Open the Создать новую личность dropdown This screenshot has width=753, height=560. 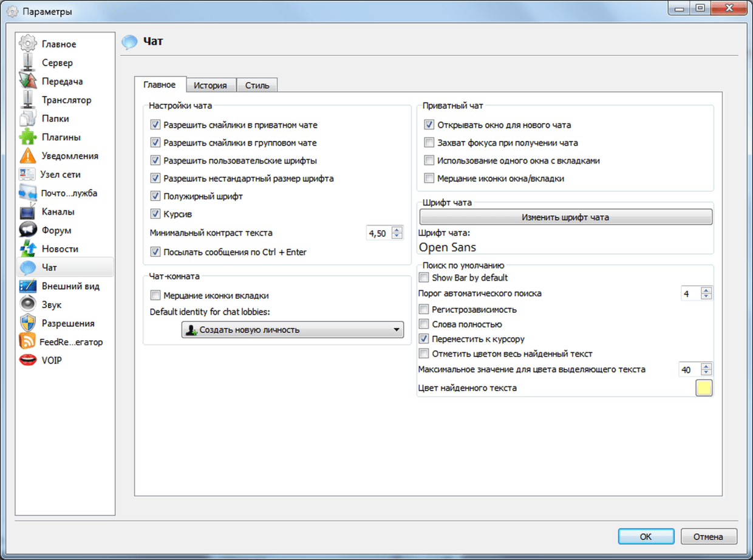click(x=292, y=330)
